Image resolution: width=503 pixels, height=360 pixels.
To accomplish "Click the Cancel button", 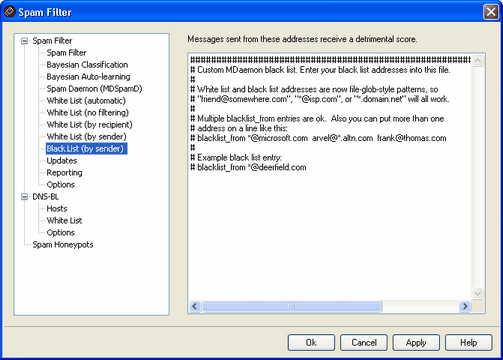I will click(x=364, y=343).
